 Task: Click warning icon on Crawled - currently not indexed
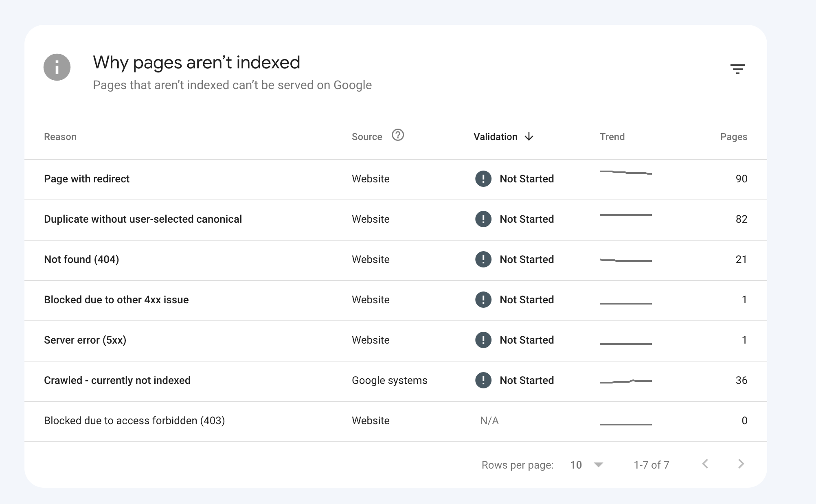pos(483,380)
